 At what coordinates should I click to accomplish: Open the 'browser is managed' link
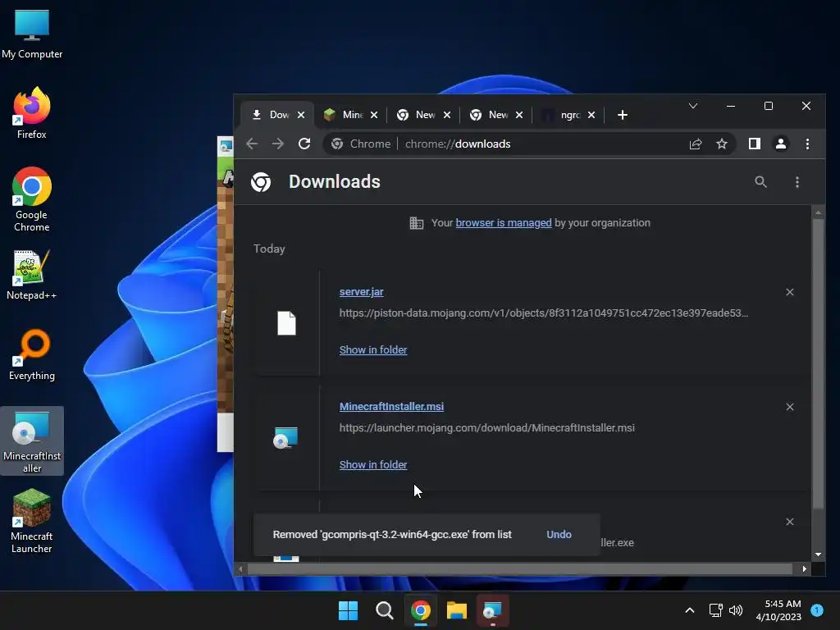(x=503, y=223)
